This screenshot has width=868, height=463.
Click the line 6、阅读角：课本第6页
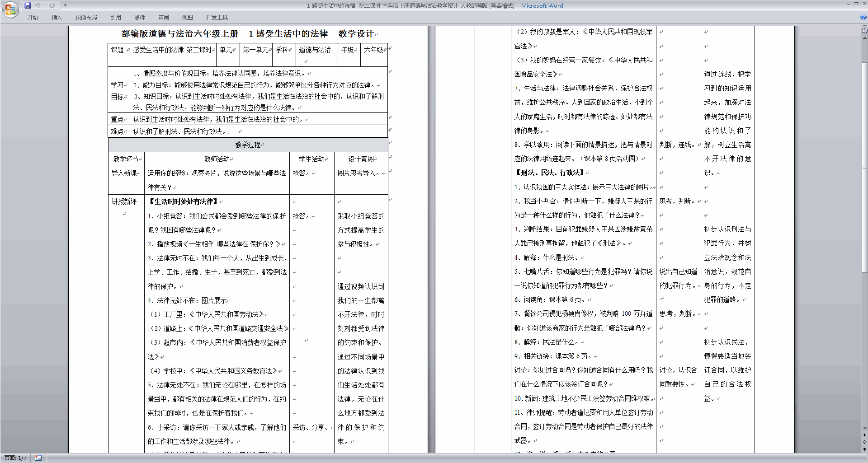pos(550,299)
